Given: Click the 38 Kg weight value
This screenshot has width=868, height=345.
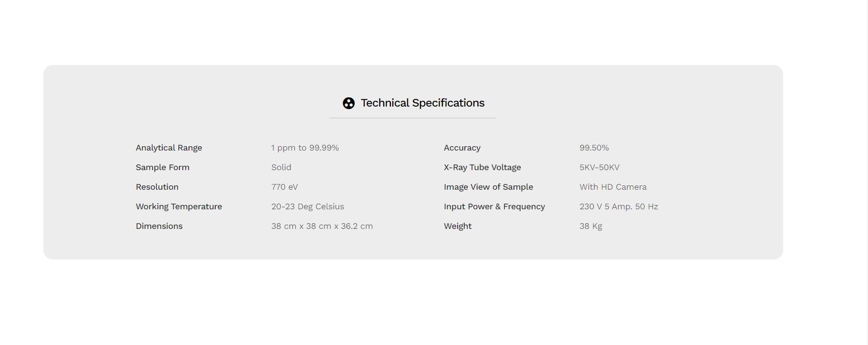Looking at the screenshot, I should (x=591, y=226).
